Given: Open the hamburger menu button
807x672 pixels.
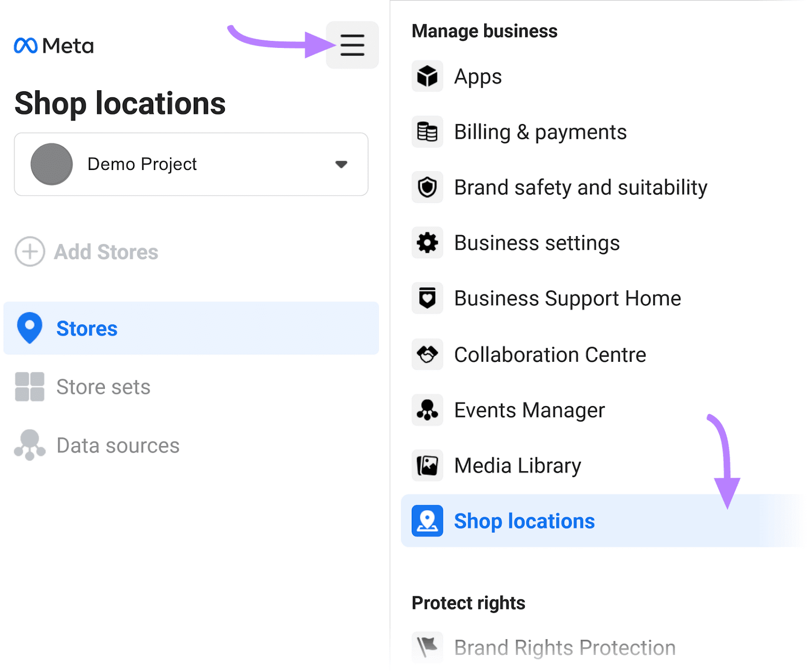Looking at the screenshot, I should pyautogui.click(x=352, y=45).
